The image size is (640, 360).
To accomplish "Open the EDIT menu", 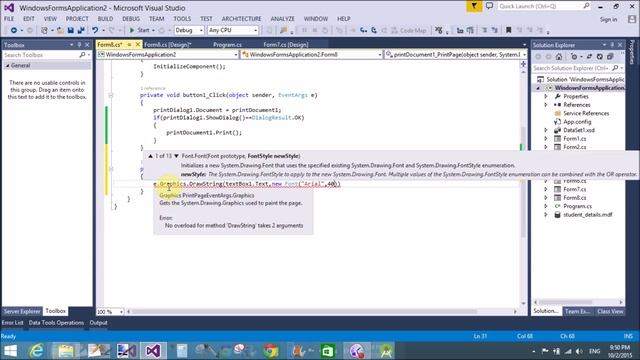I will [x=29, y=19].
